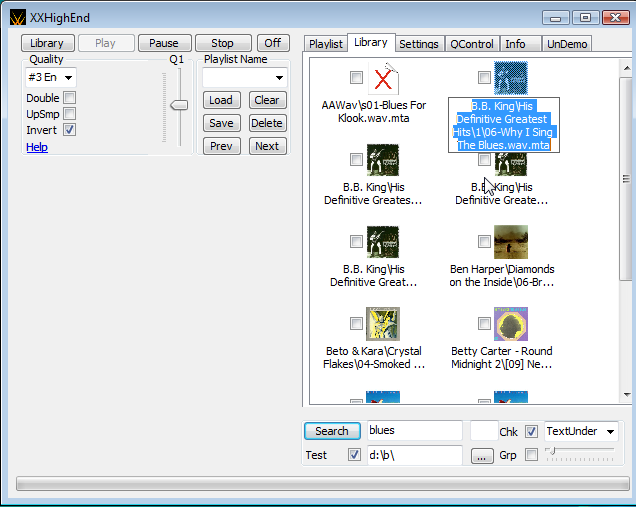Click the Save playlist button
This screenshot has height=507, width=636.
click(221, 123)
